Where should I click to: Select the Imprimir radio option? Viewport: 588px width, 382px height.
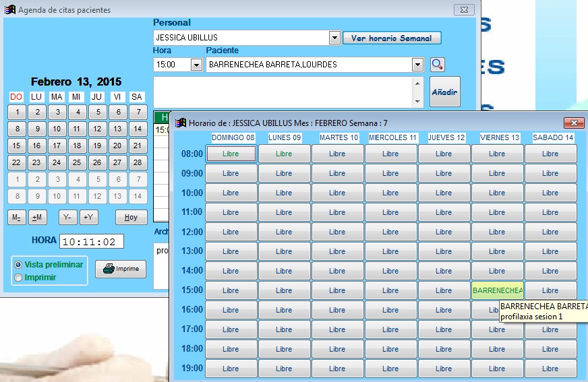[x=19, y=277]
